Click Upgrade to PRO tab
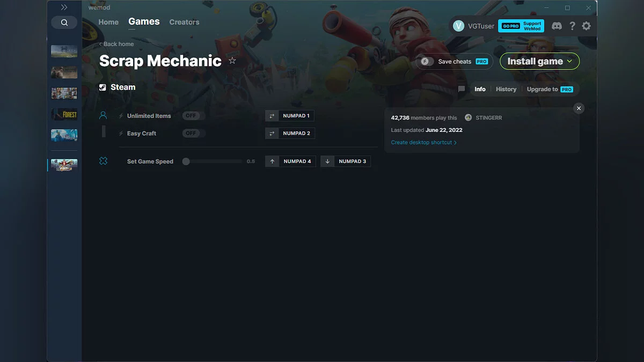644x362 pixels. coord(550,89)
